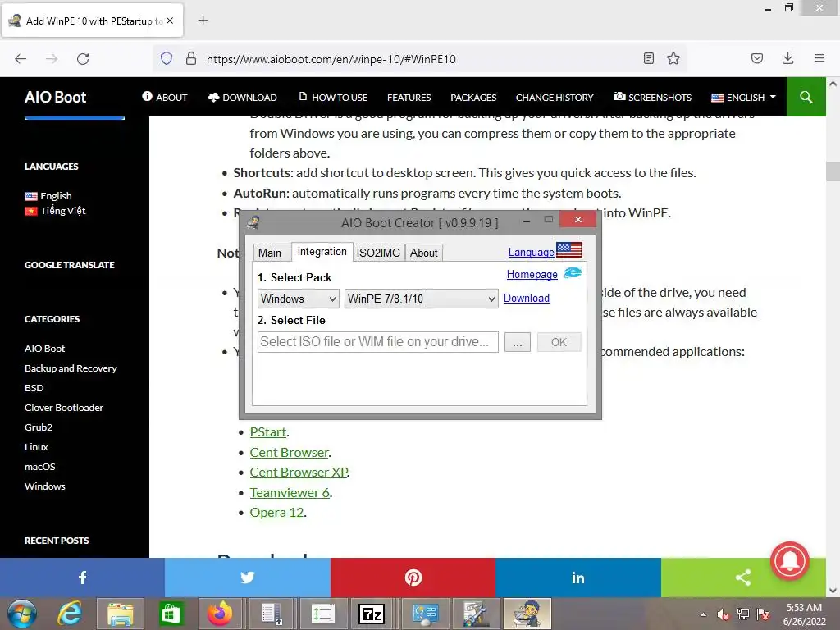Click the Download link next to pack dropdown

tap(526, 298)
